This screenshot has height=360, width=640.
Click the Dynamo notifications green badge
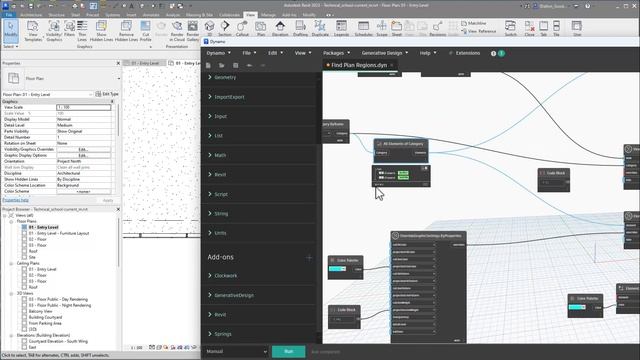click(x=501, y=53)
